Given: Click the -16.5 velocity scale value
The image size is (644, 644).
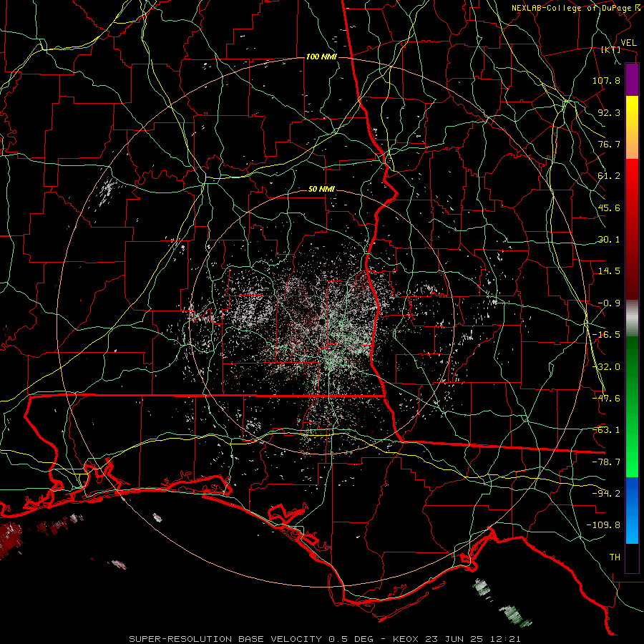Looking at the screenshot, I should [606, 335].
